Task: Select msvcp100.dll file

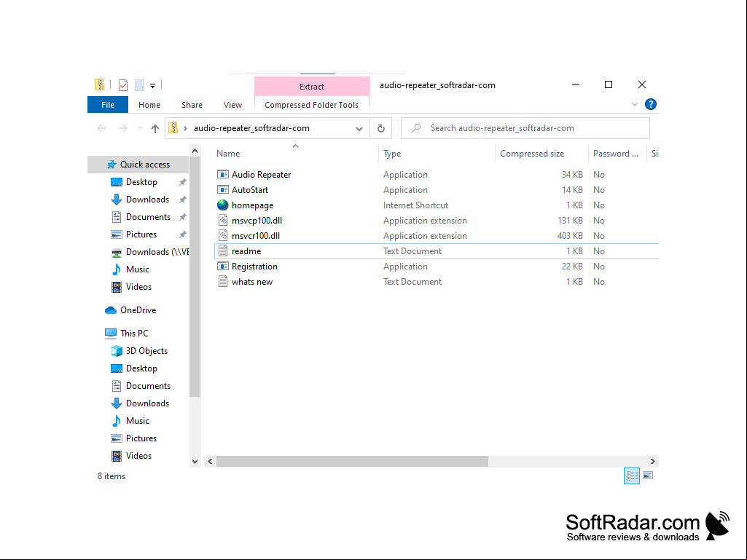Action: 257,221
